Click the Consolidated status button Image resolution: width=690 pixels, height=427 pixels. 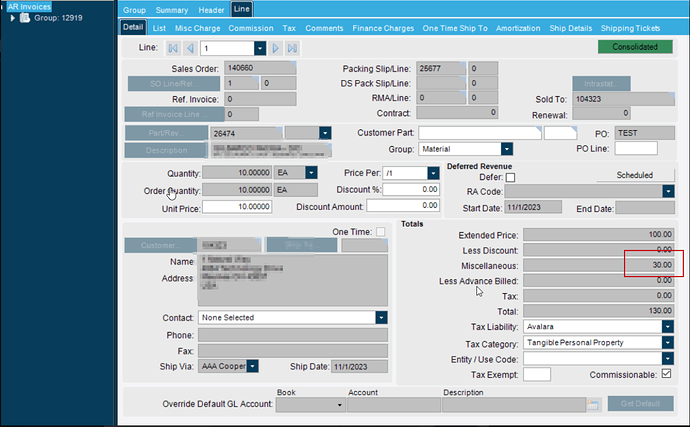635,47
